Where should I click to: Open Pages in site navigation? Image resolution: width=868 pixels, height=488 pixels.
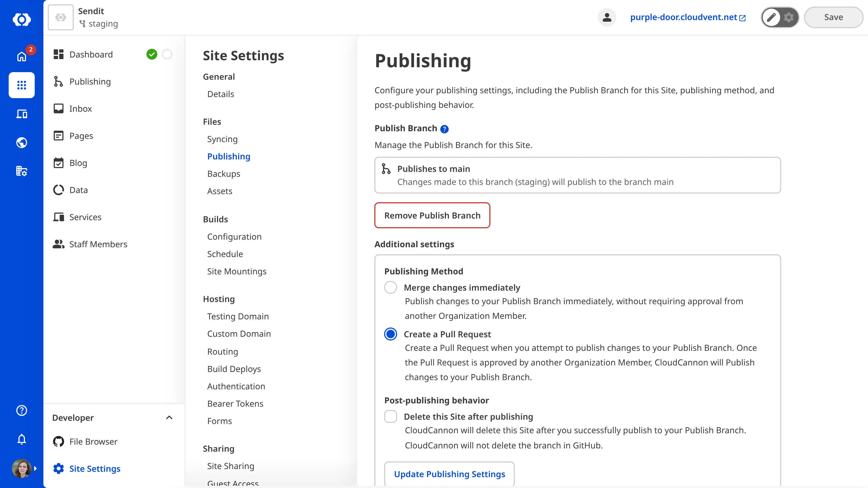point(73,136)
